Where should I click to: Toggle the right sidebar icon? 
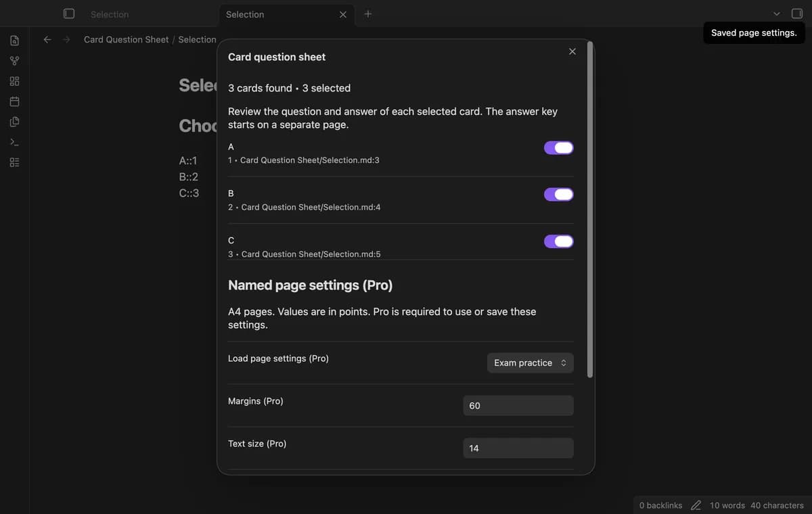click(797, 14)
